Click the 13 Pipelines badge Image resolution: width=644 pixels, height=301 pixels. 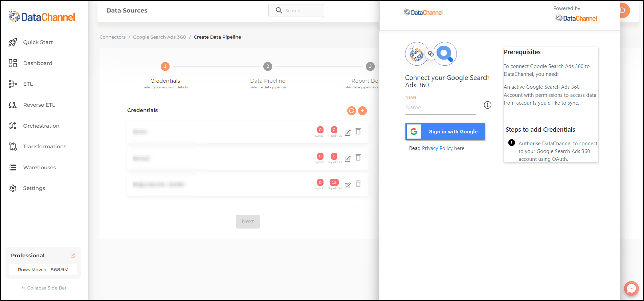click(334, 182)
